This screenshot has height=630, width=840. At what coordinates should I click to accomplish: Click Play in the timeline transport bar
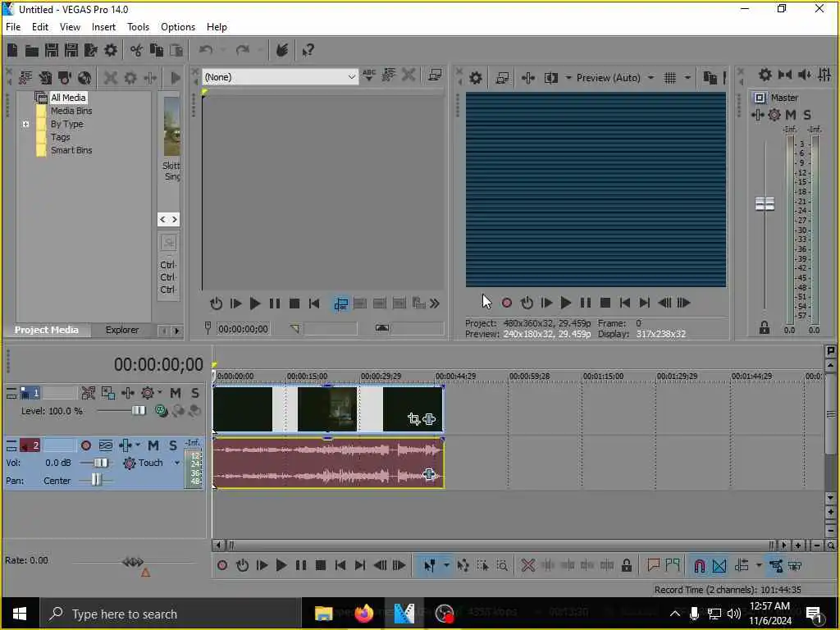(x=281, y=565)
